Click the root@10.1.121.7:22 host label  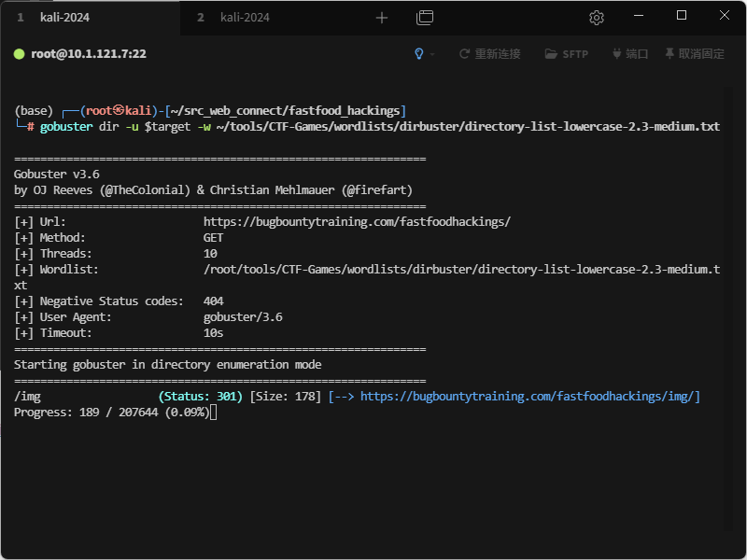click(89, 54)
